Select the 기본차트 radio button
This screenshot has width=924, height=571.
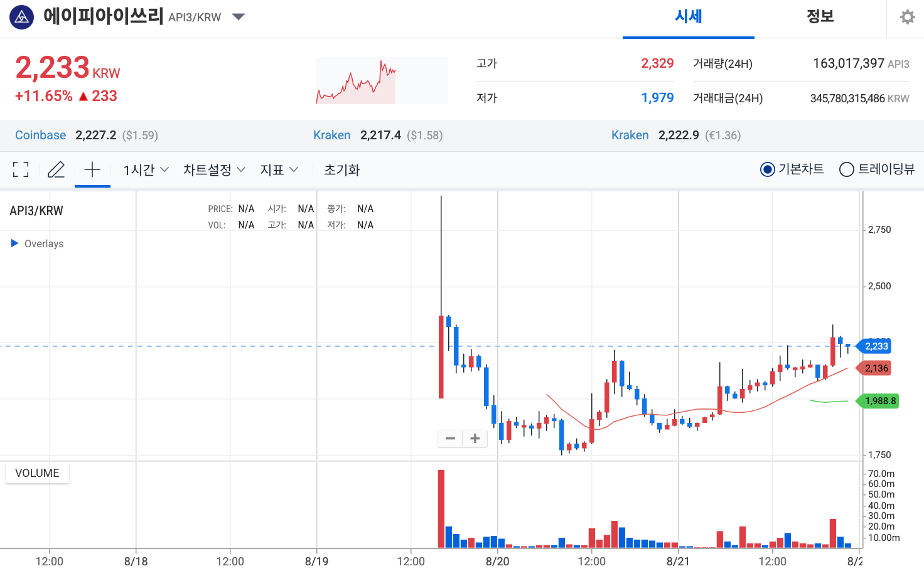point(767,169)
